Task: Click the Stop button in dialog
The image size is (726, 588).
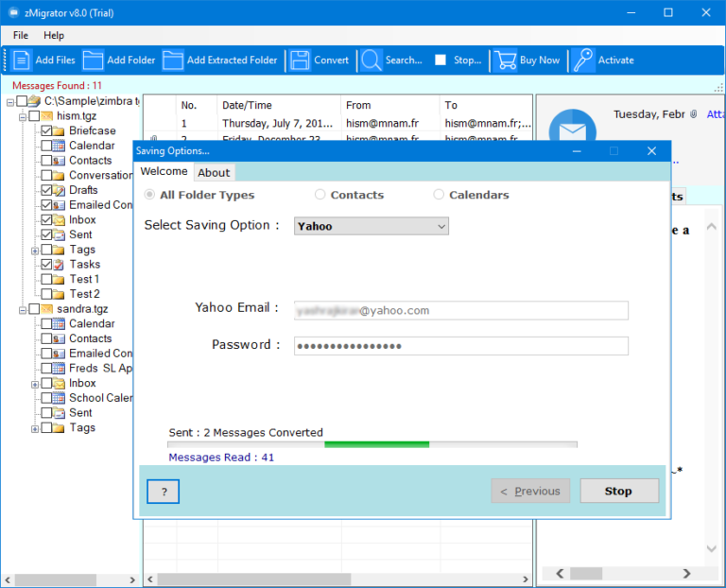Action: [619, 491]
